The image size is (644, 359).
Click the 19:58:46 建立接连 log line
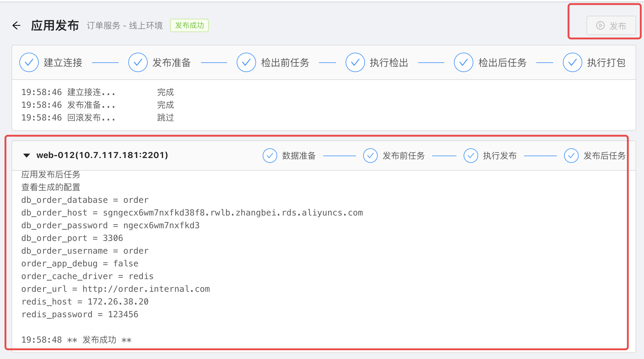98,92
